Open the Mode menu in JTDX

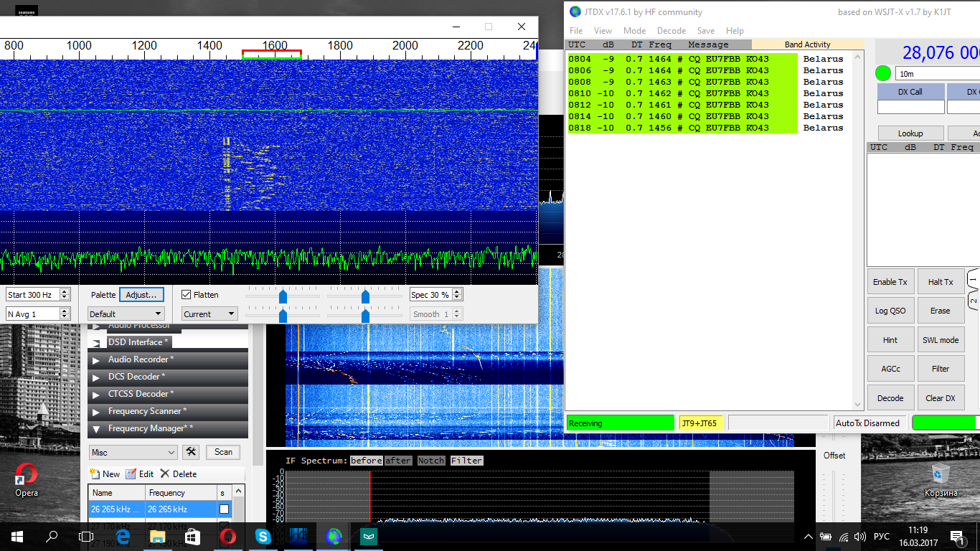(x=634, y=31)
